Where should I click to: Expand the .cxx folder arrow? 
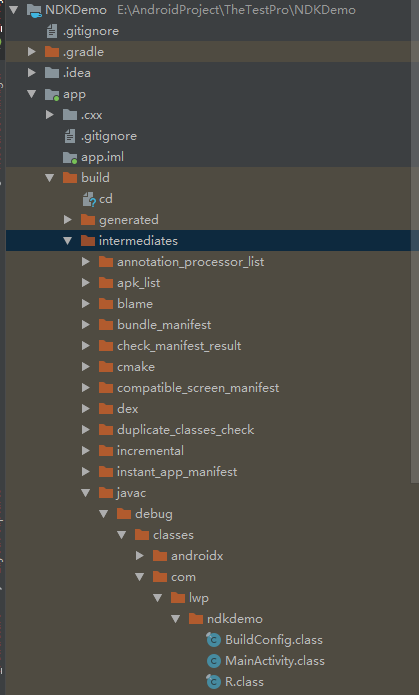[50, 115]
